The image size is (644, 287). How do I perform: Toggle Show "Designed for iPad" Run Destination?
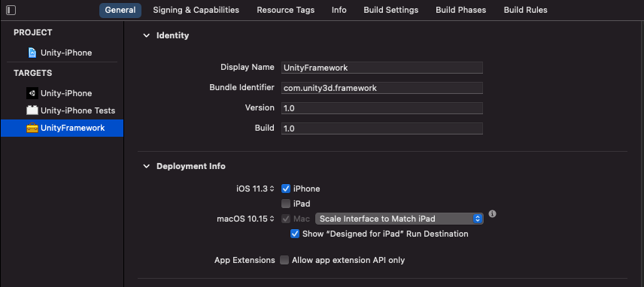(x=294, y=234)
